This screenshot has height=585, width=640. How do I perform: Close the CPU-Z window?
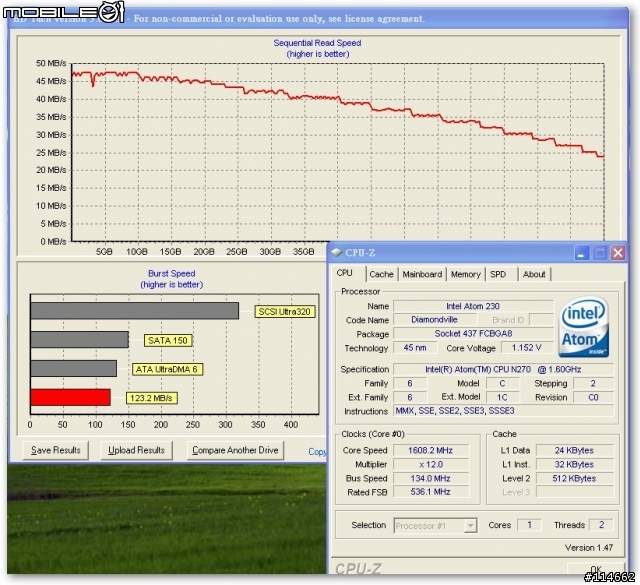(x=618, y=253)
